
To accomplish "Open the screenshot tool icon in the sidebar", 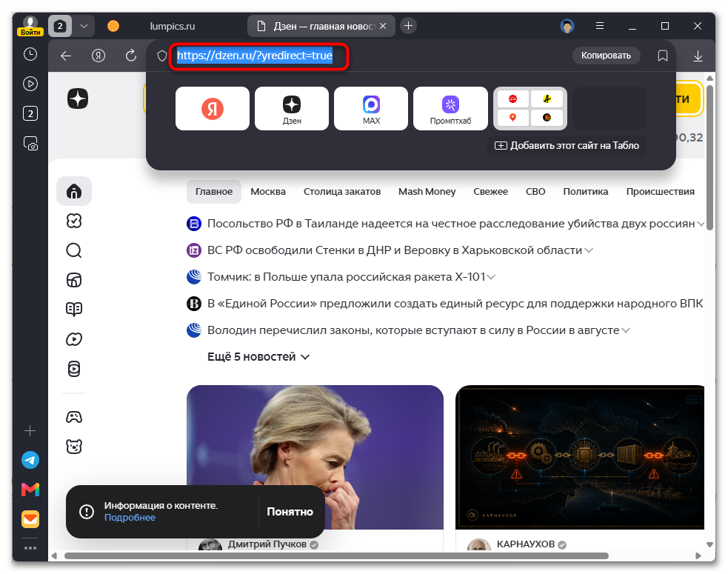I will click(x=30, y=144).
